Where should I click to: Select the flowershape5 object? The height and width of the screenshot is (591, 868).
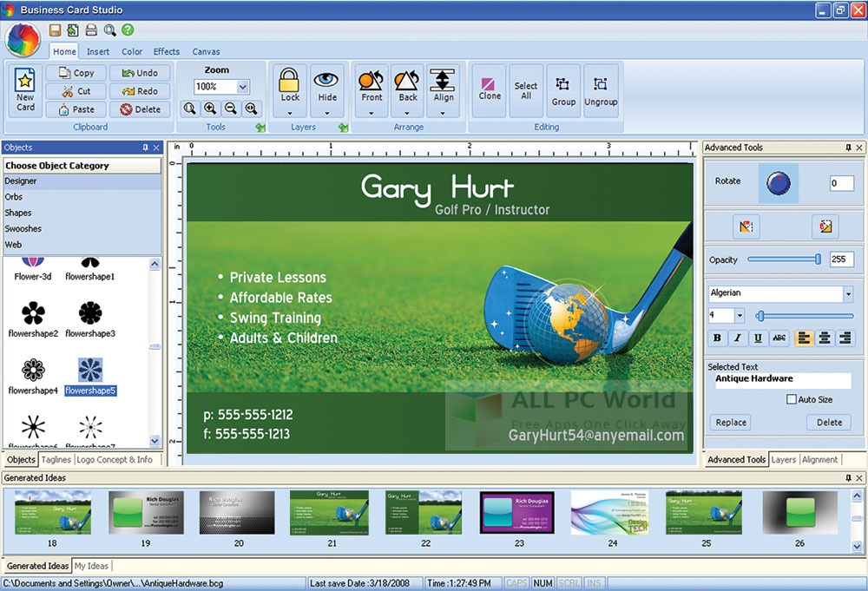[90, 371]
